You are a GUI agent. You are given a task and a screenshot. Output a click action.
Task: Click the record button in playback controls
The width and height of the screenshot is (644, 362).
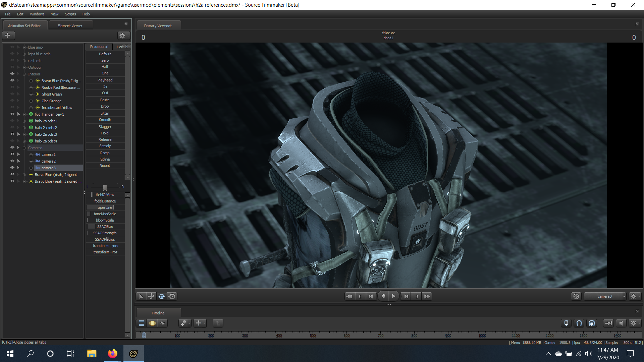pyautogui.click(x=383, y=296)
